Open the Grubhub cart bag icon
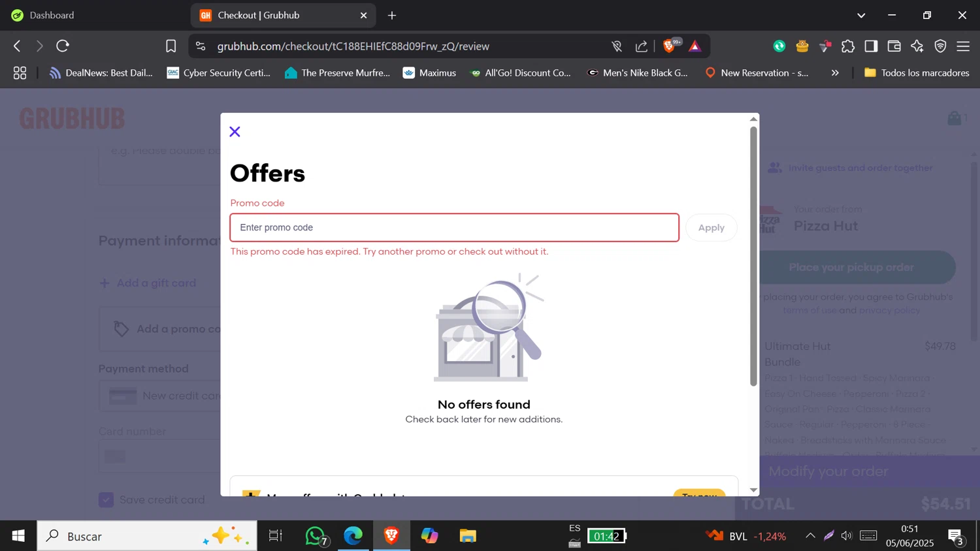The image size is (980, 551). pyautogui.click(x=955, y=118)
